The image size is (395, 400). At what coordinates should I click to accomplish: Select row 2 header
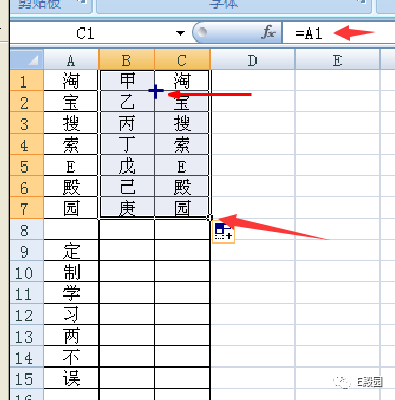click(x=27, y=102)
